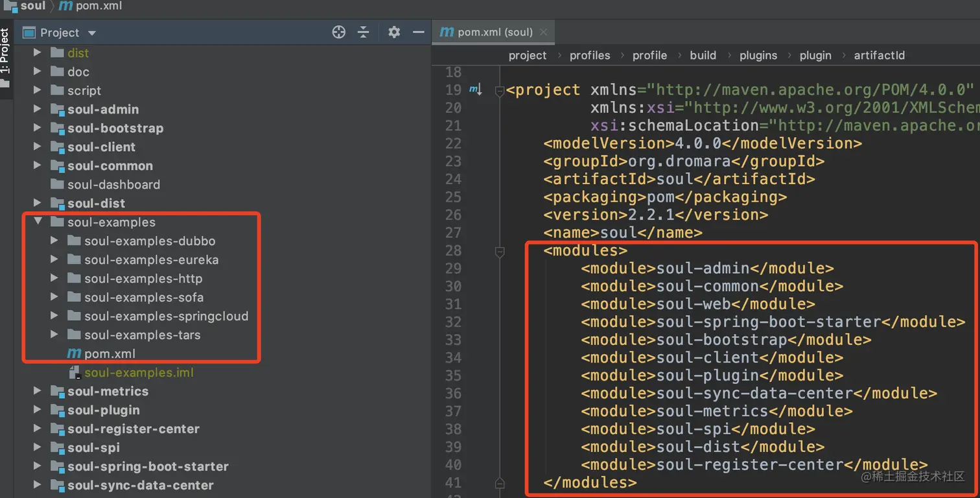This screenshot has height=498, width=980.
Task: Select the profile breadcrumb
Action: coord(649,56)
